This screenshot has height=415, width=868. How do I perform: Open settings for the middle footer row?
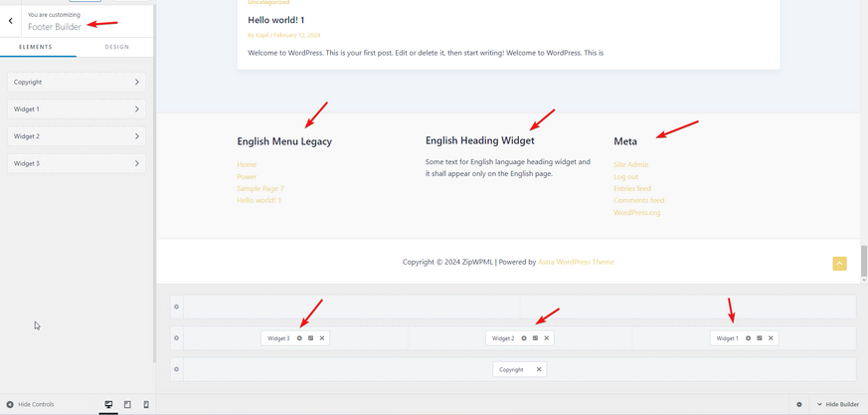pos(176,338)
